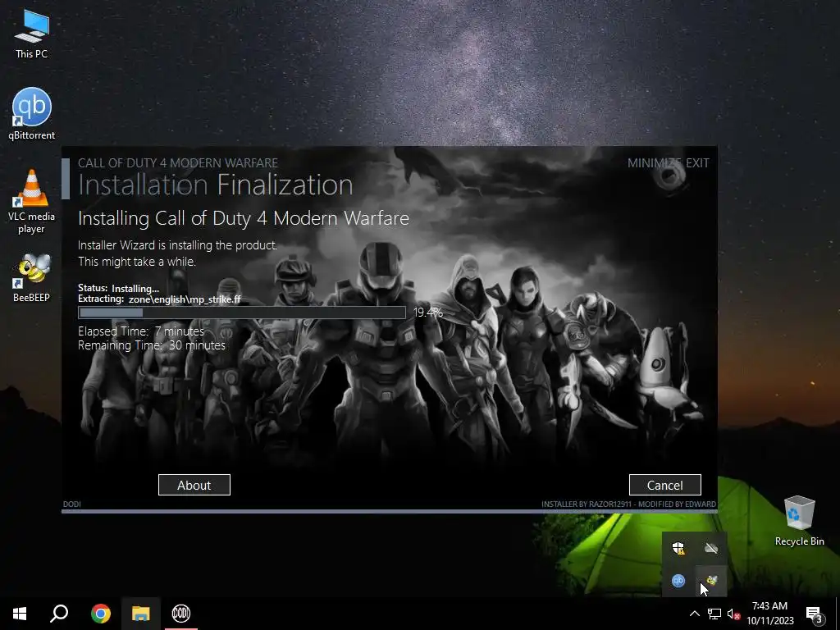Viewport: 840px width, 630px height.
Task: Click the muted volume tray icon
Action: [733, 614]
